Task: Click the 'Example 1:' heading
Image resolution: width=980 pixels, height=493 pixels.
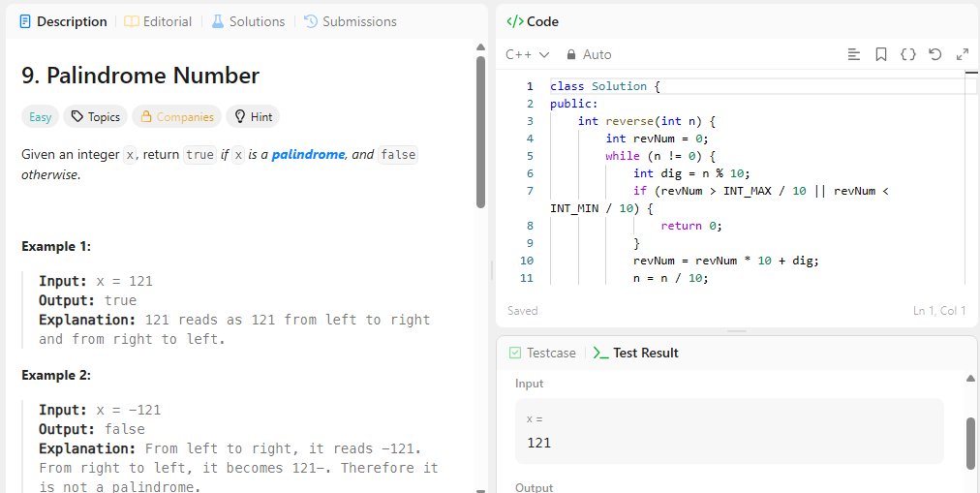Action: coord(56,246)
